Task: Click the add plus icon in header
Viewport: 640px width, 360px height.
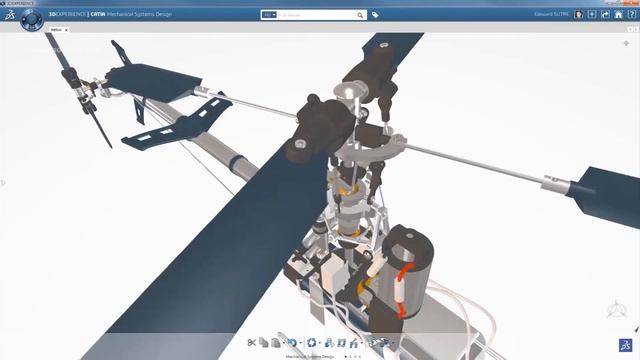Action: pyautogui.click(x=592, y=14)
